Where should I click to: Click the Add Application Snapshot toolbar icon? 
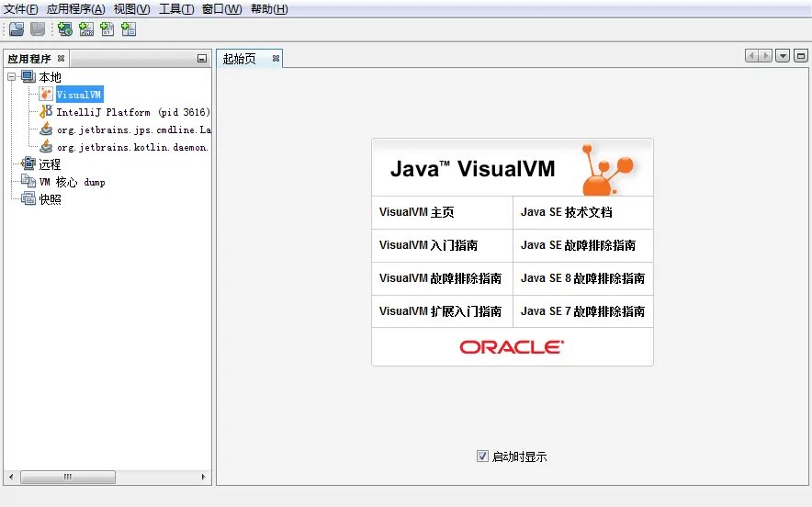click(x=129, y=29)
